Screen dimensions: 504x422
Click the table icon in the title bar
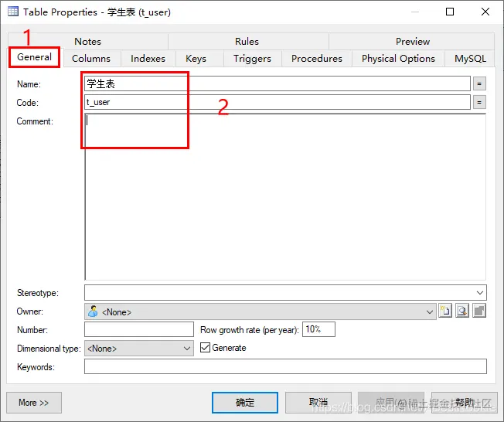coord(13,12)
